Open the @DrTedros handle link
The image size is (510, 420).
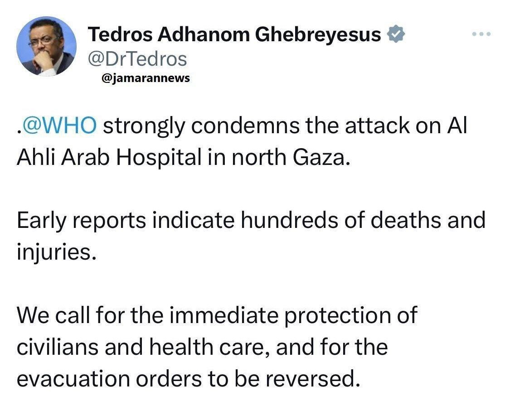[x=136, y=58]
